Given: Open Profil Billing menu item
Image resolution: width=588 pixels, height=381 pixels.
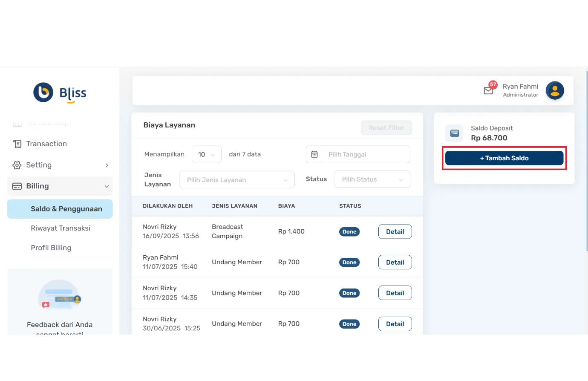Looking at the screenshot, I should 51,248.
